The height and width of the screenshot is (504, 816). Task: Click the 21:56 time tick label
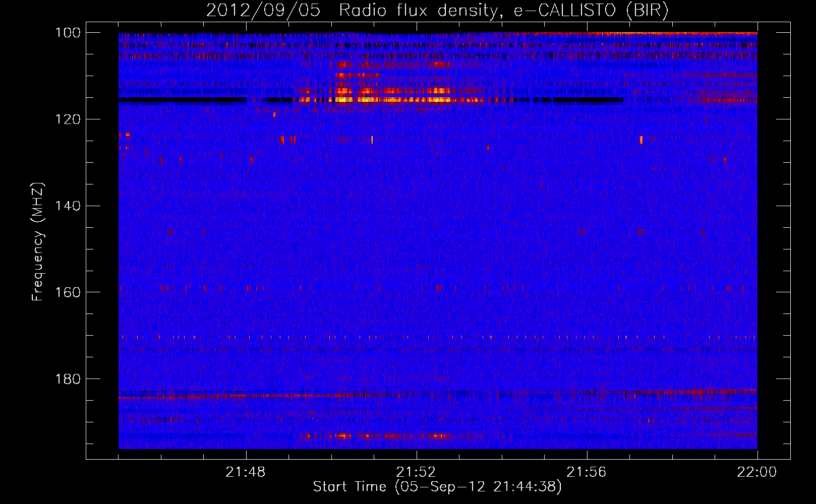587,472
